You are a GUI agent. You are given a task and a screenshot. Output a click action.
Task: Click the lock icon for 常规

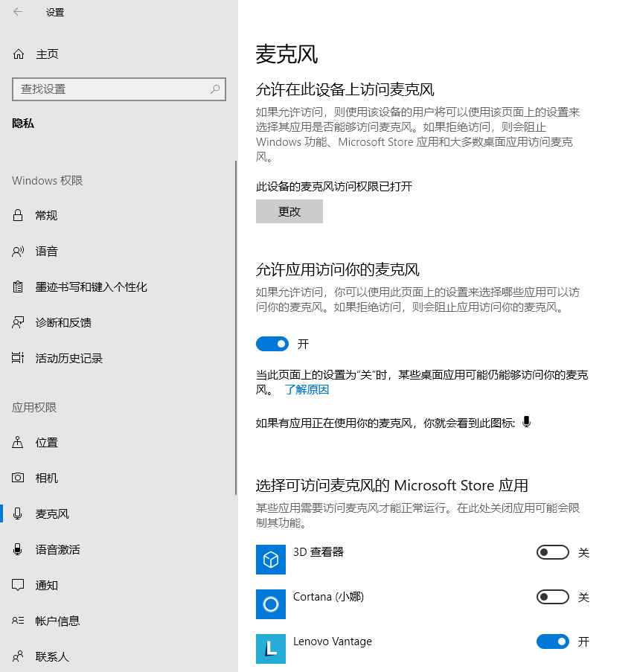click(x=19, y=216)
